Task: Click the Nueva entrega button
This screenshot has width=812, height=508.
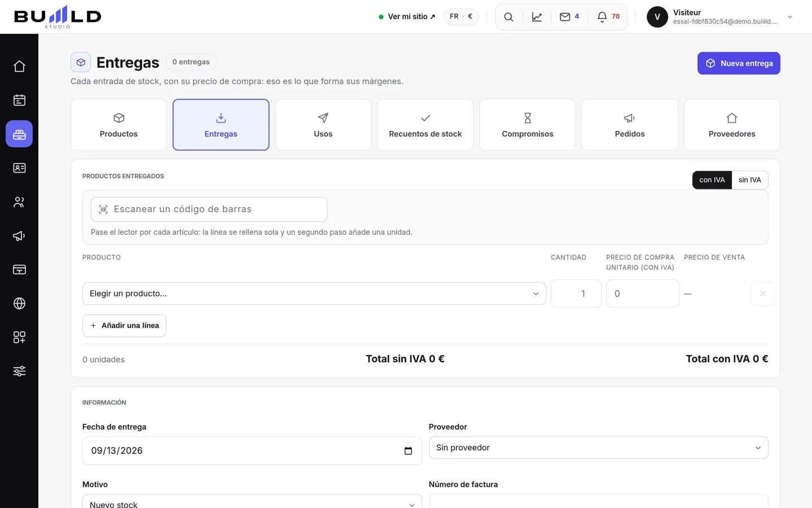Action: pyautogui.click(x=739, y=63)
